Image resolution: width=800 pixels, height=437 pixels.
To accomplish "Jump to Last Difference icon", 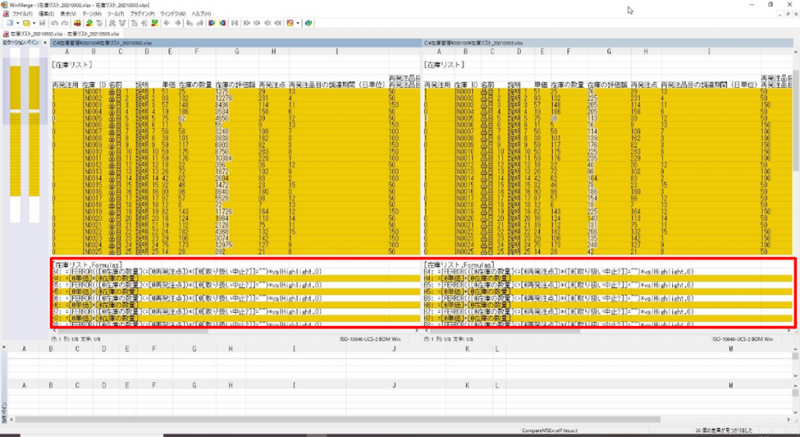I will 155,23.
